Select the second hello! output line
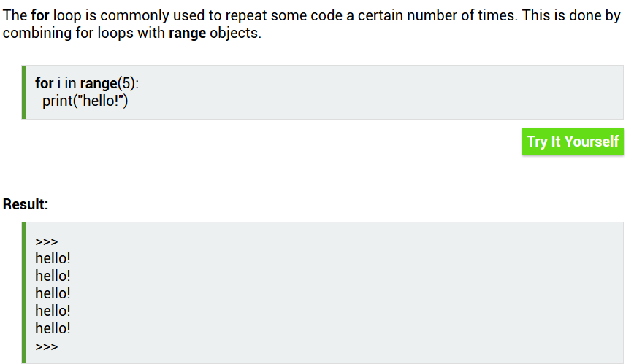Image resolution: width=634 pixels, height=364 pixels. [53, 276]
